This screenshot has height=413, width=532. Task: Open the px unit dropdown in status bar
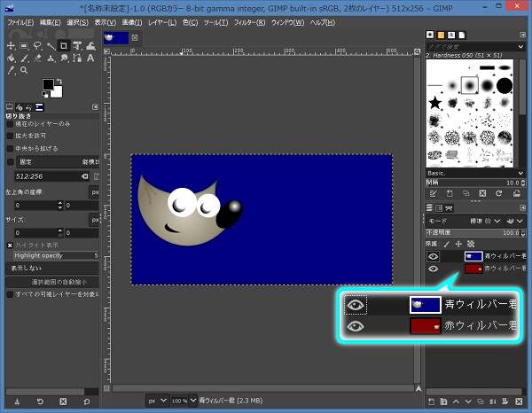click(157, 401)
